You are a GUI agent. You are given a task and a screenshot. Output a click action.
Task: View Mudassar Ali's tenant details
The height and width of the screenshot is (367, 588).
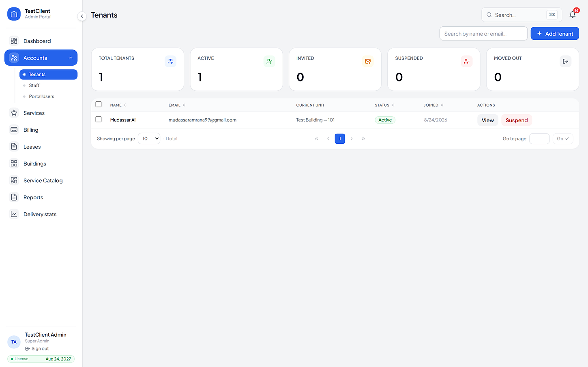[x=487, y=120]
